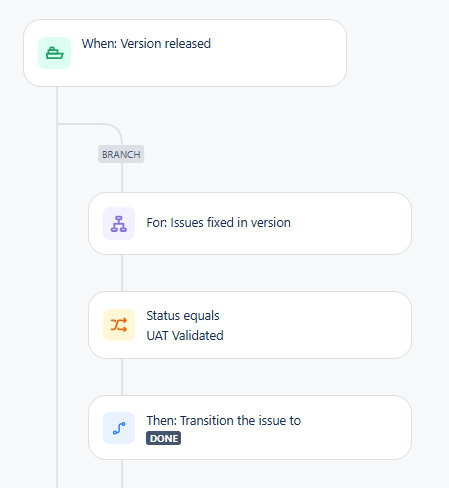This screenshot has height=488, width=449.
Task: Click the grey BRANCH label
Action: coord(121,154)
